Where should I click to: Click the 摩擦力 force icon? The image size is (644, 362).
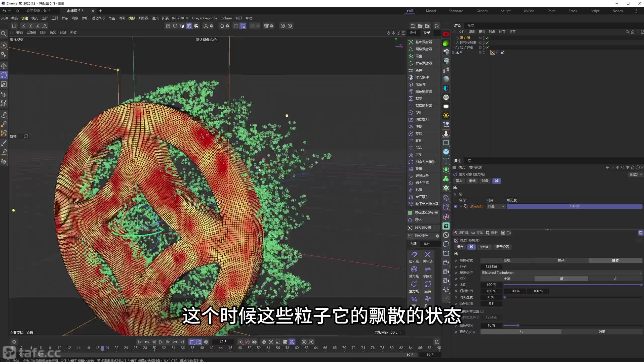coord(427,269)
